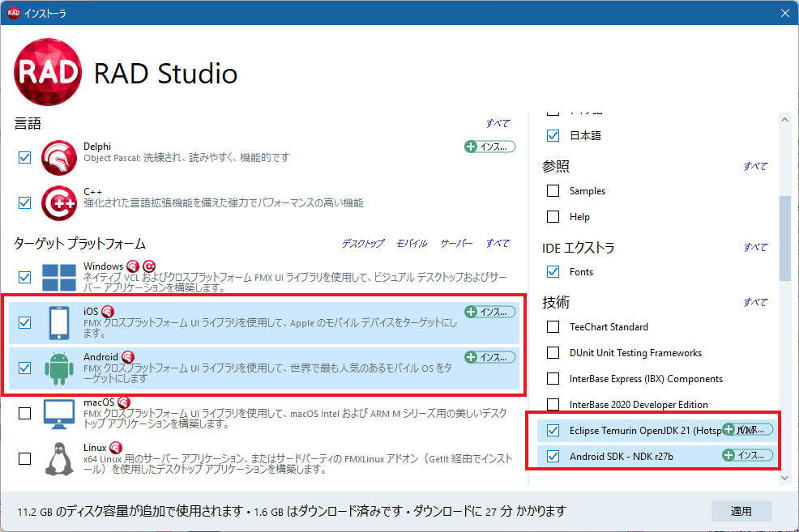Image resolution: width=799 pixels, height=532 pixels.
Task: Select すべて link in target platforms section
Action: [x=498, y=244]
